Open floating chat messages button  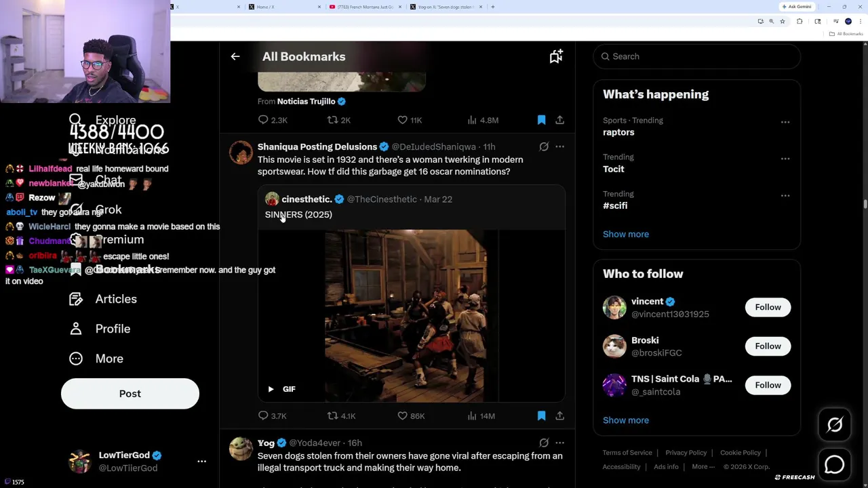point(835,464)
